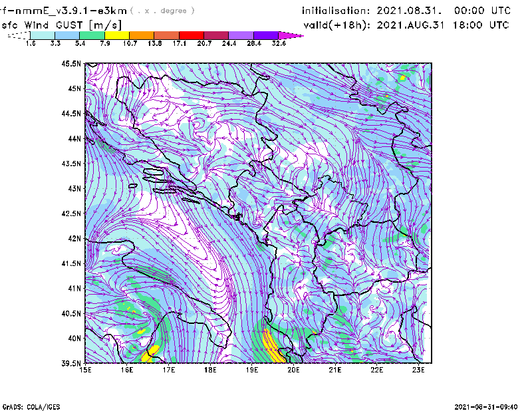The height and width of the screenshot is (411, 532).
Task: Click the 39.5N latitude axis label
Action: 71,363
